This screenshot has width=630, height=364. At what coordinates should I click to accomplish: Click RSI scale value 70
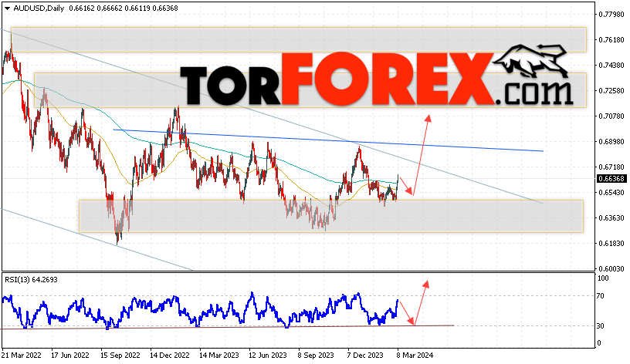[x=600, y=296]
